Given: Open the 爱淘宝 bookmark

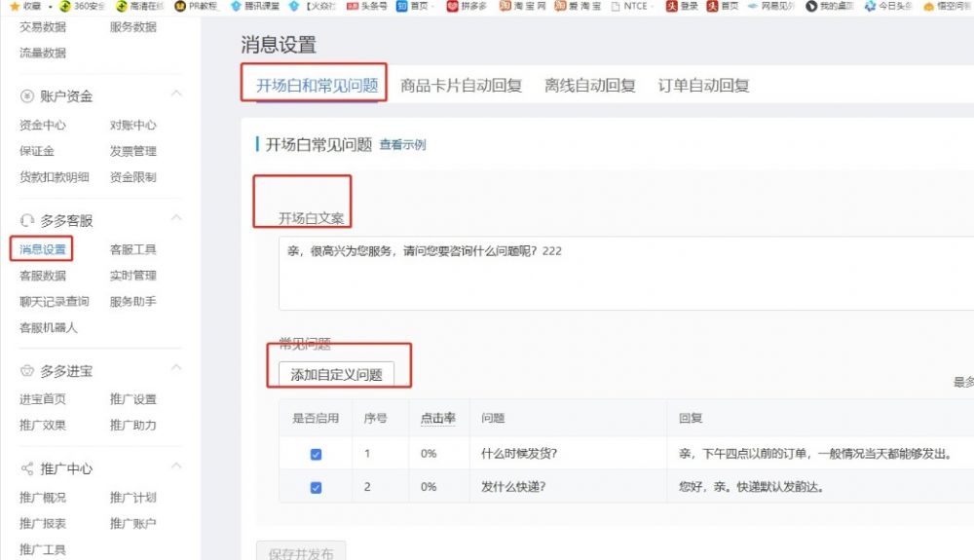Looking at the screenshot, I should pos(578,6).
